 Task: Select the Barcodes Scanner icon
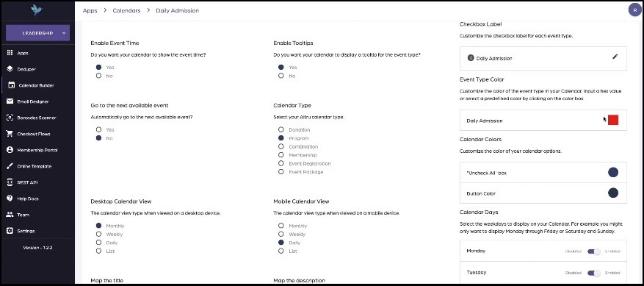[10, 118]
